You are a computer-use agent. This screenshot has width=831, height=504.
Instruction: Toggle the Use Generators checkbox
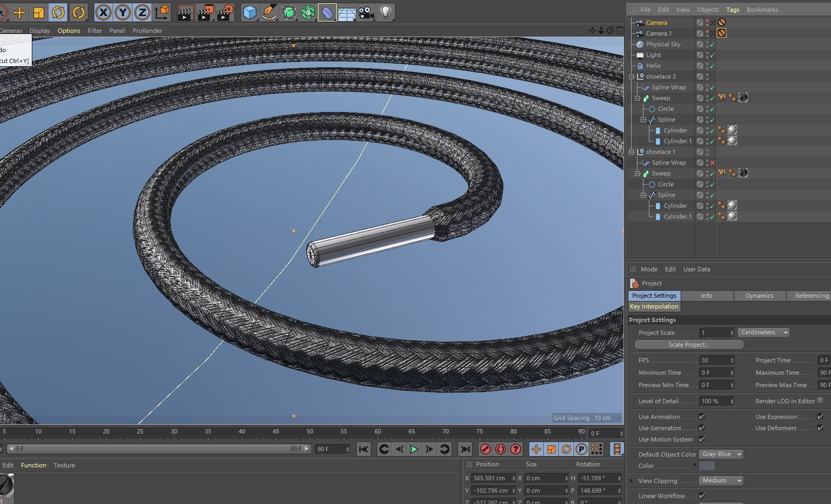coord(702,428)
